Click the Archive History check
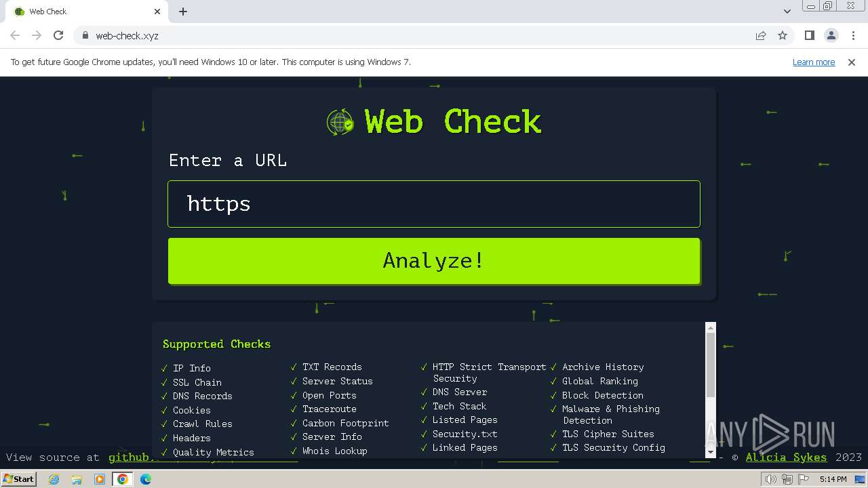868x488 pixels. point(603,367)
